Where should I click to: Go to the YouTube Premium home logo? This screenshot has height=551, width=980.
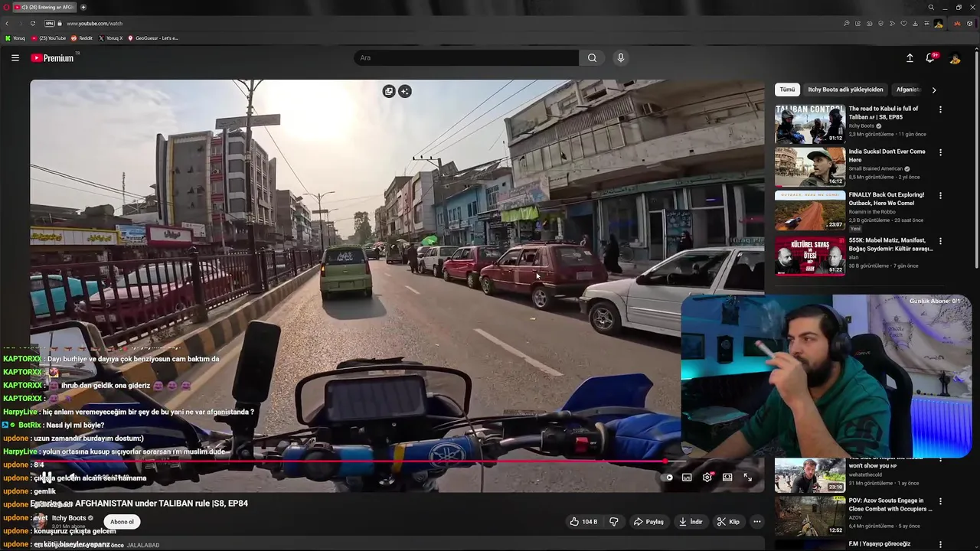tap(52, 58)
